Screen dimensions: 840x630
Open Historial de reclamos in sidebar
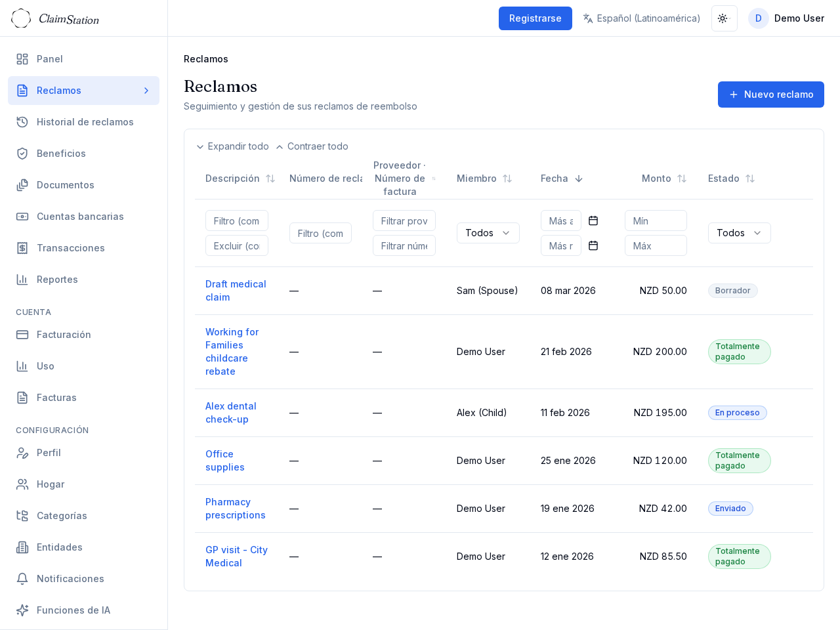85,122
